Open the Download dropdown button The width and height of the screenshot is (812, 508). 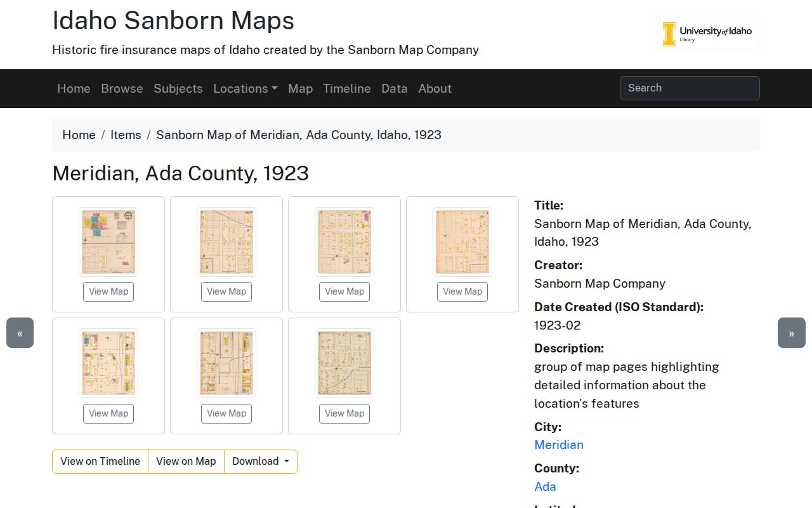tap(261, 462)
